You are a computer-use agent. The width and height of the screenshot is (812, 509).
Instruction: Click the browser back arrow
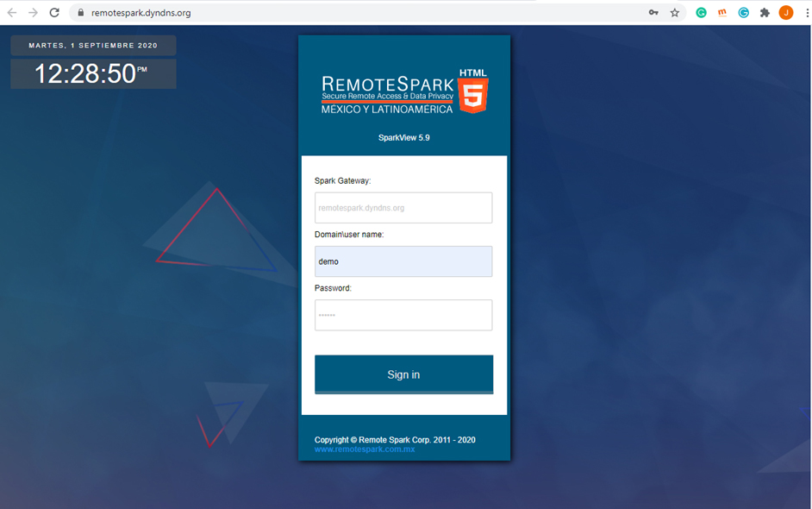pos(12,13)
